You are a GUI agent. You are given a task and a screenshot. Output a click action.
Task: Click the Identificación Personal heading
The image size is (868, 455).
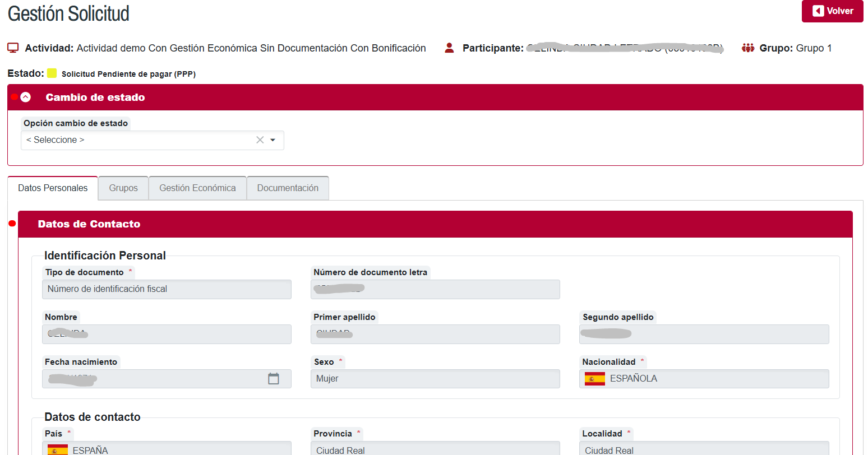coord(105,256)
